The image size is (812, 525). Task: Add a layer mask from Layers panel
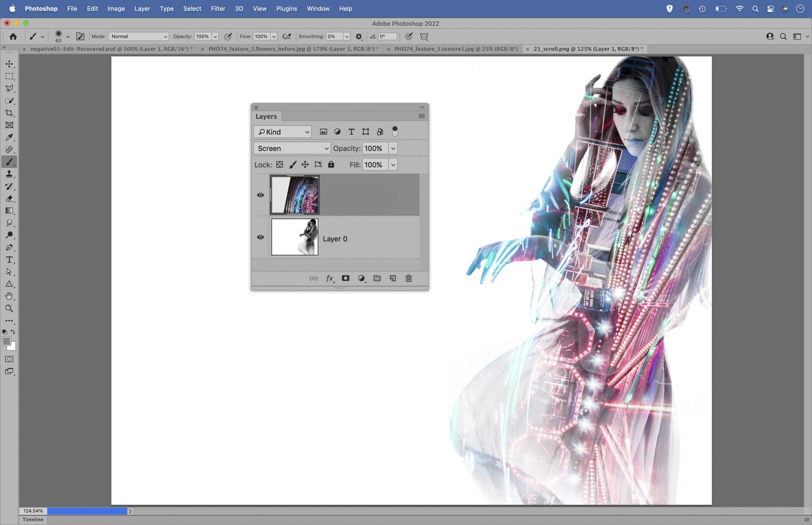click(346, 278)
